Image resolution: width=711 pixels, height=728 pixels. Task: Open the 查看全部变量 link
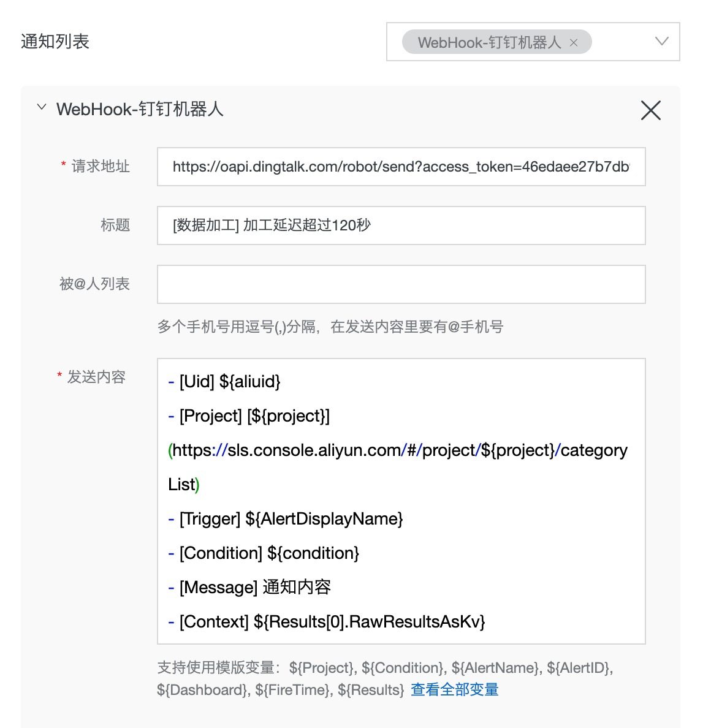(x=455, y=690)
